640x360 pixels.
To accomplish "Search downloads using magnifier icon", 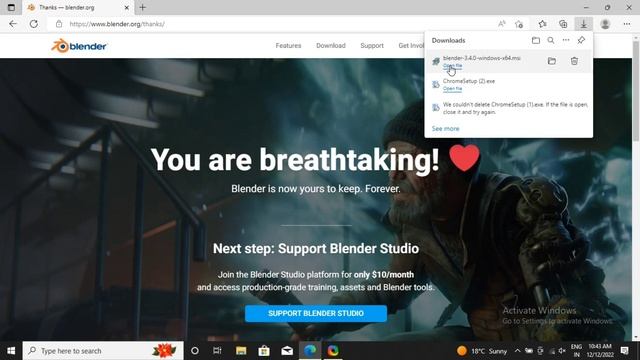I will (x=551, y=40).
